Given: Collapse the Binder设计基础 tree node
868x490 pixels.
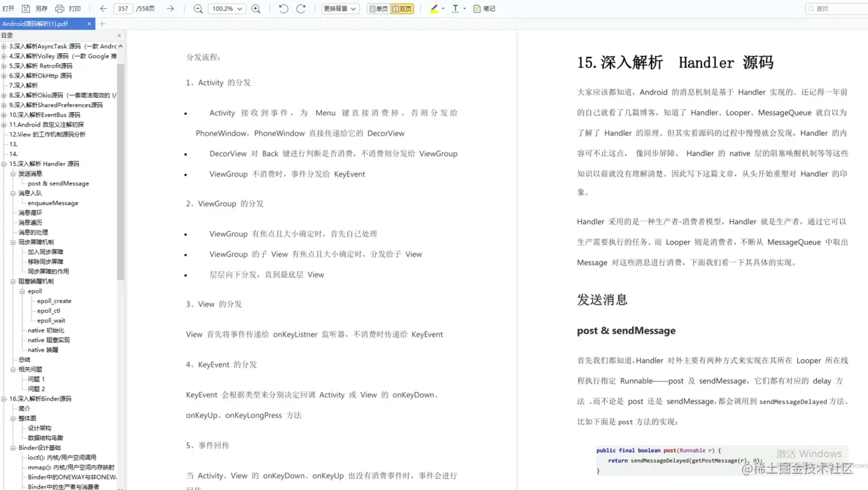Looking at the screenshot, I should (13, 448).
